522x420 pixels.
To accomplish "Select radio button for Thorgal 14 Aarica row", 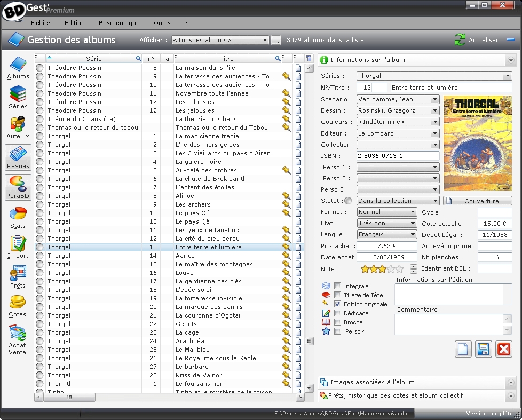I will 39,256.
